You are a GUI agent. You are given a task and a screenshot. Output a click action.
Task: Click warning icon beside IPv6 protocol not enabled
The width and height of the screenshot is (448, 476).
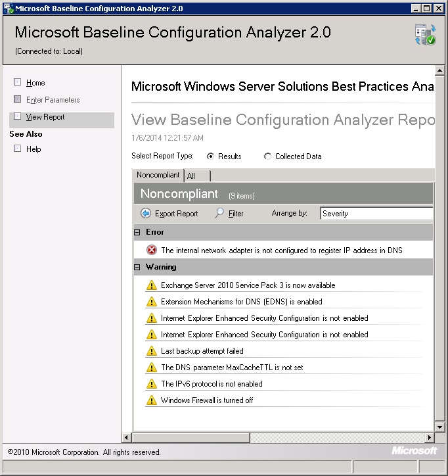pyautogui.click(x=151, y=383)
